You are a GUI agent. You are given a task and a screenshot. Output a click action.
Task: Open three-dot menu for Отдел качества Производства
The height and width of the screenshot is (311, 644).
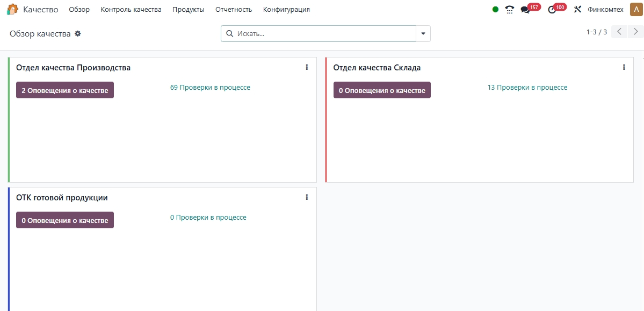coord(307,67)
